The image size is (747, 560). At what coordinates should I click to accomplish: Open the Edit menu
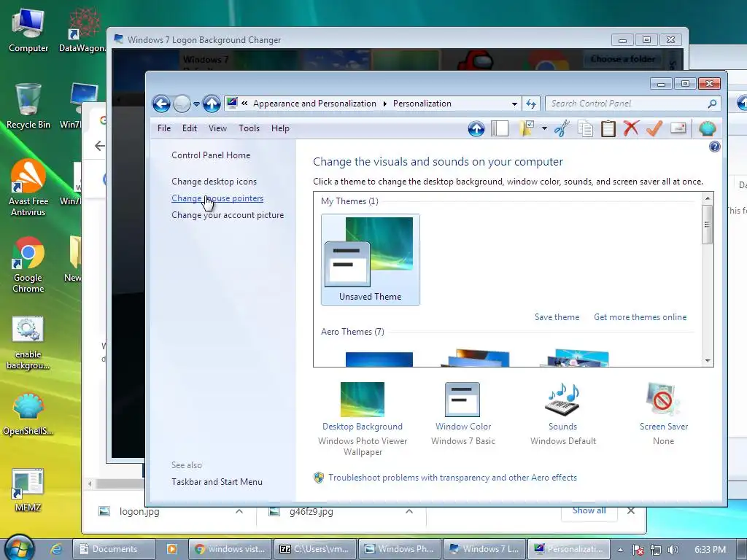(x=189, y=128)
